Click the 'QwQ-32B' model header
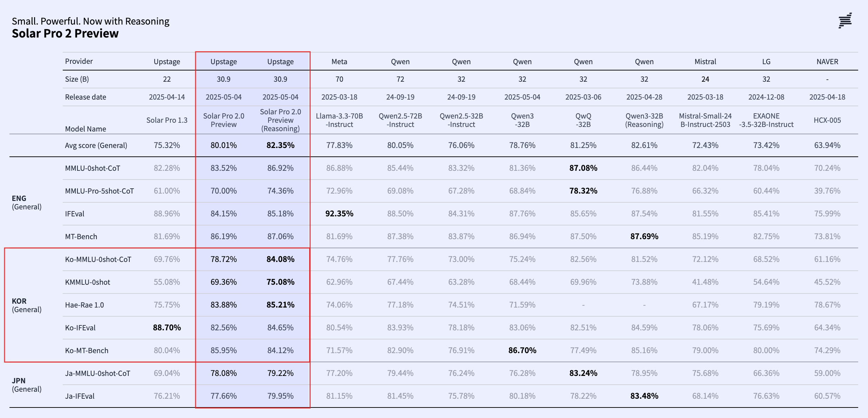868x418 pixels. pos(583,120)
